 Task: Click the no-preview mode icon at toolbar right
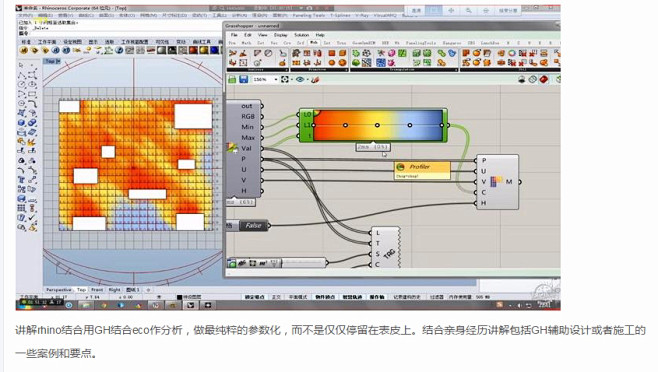point(522,79)
